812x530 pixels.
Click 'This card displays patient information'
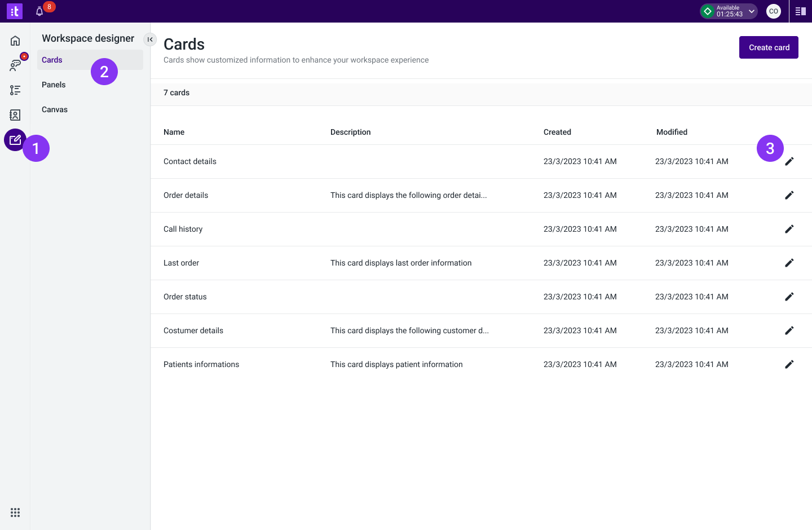(x=396, y=364)
